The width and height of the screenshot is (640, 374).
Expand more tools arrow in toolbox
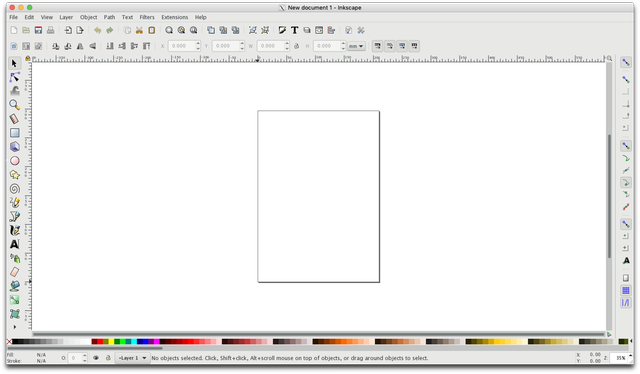[x=15, y=327]
